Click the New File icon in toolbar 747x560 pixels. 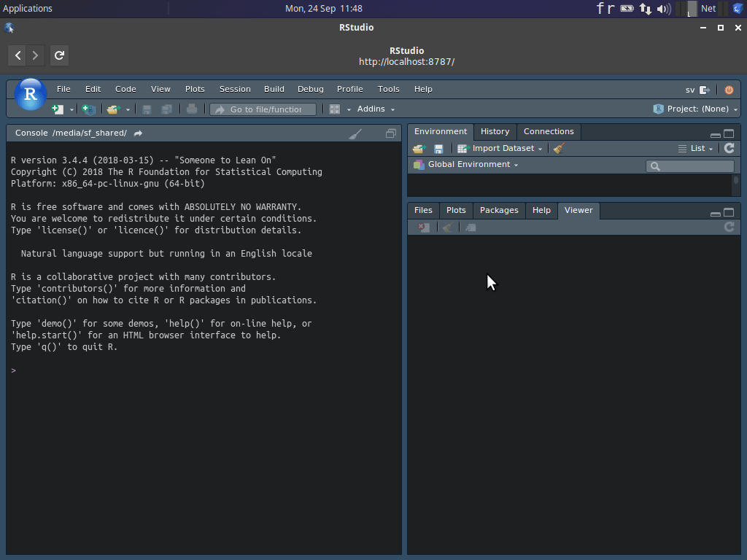(x=58, y=109)
